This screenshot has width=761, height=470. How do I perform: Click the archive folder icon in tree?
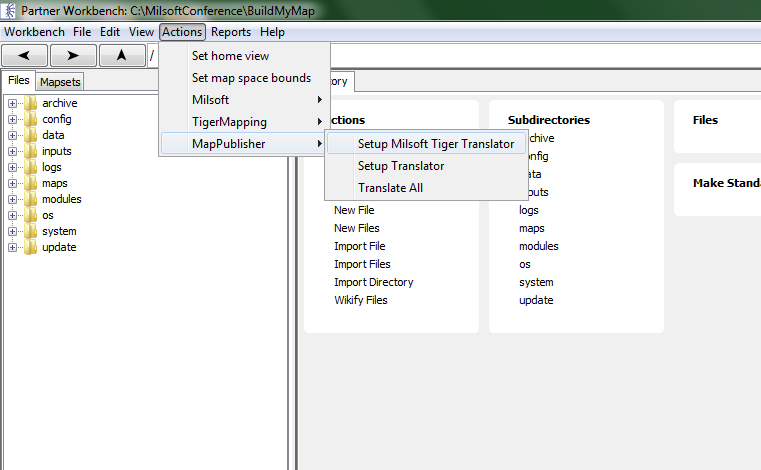(x=31, y=103)
